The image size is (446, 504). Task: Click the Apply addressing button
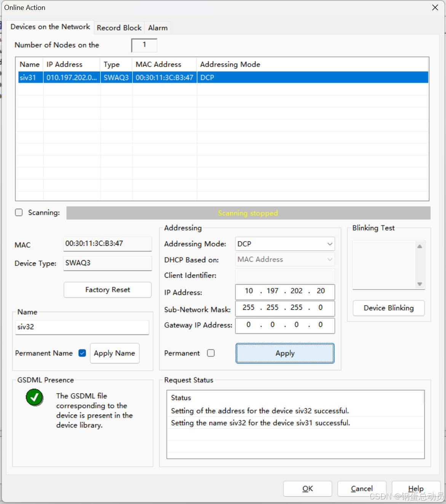[x=285, y=353]
